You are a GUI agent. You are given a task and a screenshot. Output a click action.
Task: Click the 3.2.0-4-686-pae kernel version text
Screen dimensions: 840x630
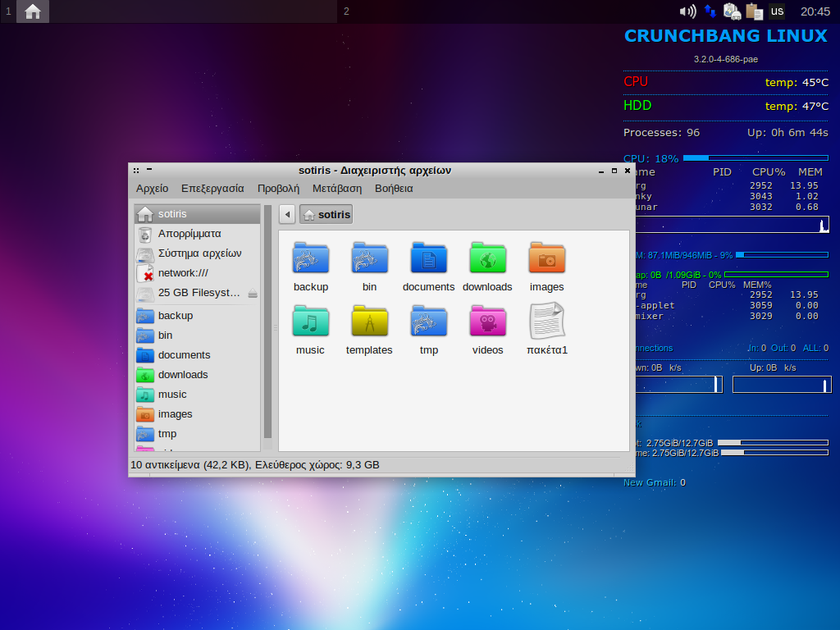click(726, 59)
